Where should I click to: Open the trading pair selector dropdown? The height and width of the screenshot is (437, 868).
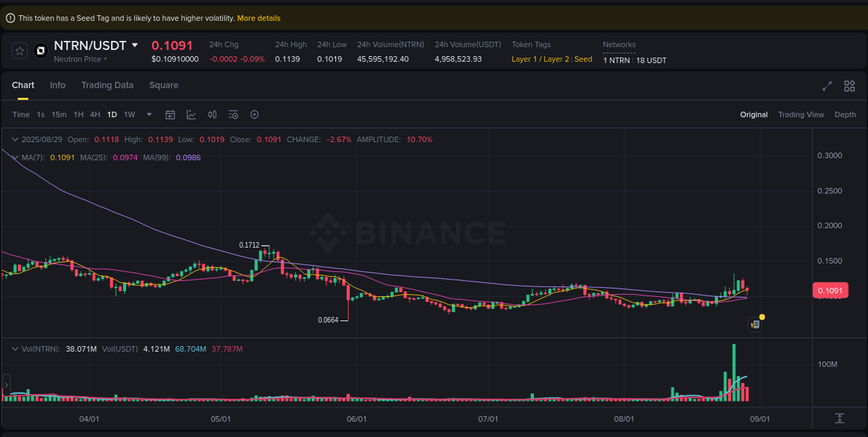(133, 44)
